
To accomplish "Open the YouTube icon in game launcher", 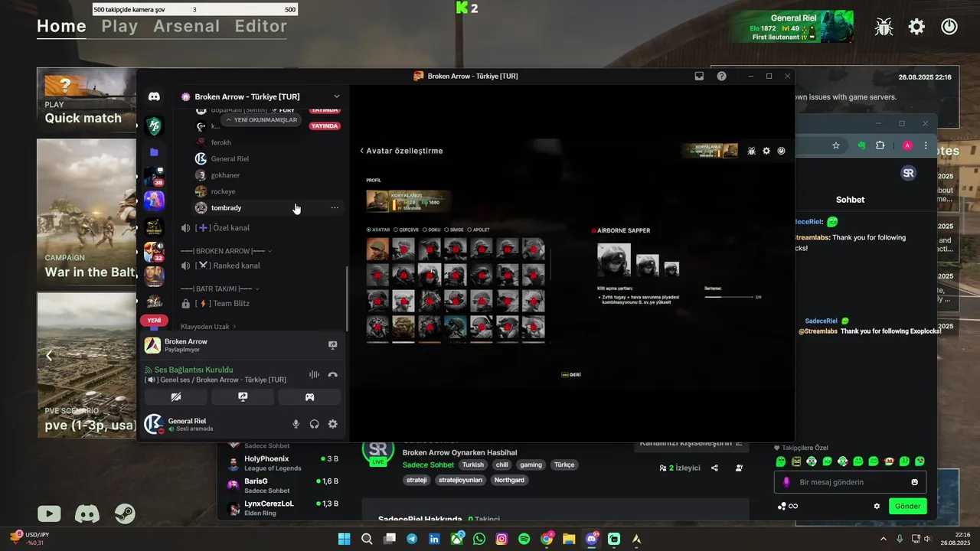I will 49,514.
